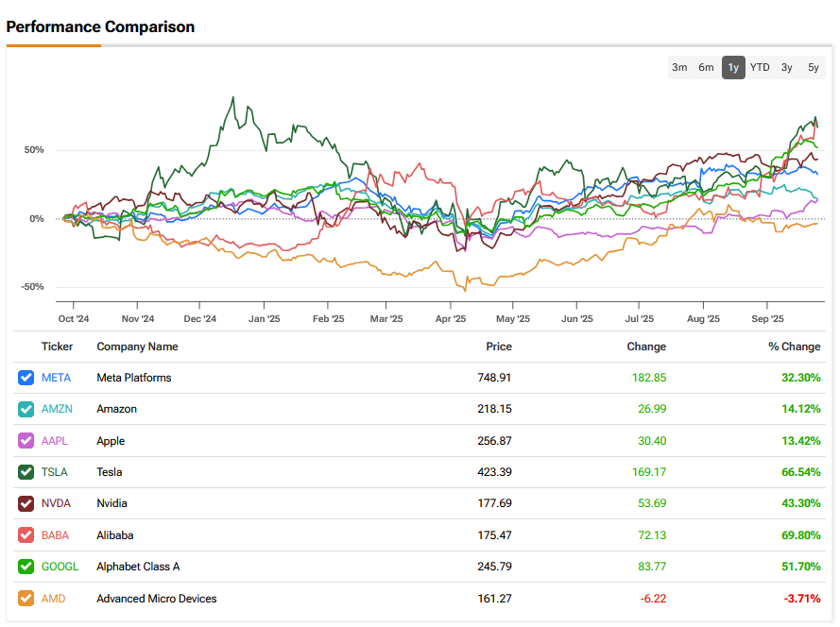Click the Jan '25 x-axis label
840x627 pixels.
[x=265, y=318]
